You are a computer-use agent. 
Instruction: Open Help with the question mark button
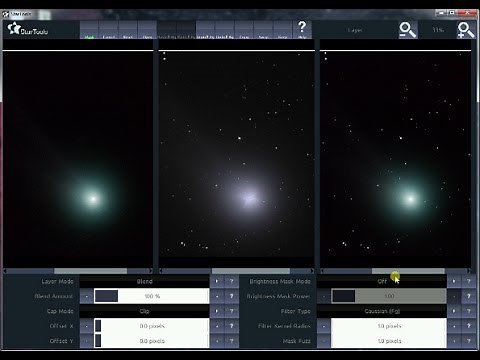click(302, 30)
